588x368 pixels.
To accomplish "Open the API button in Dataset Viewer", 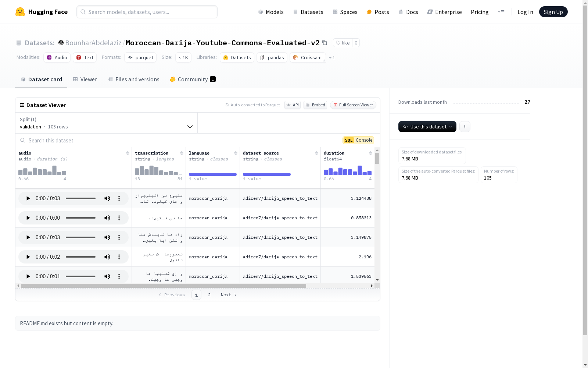I will 293,105.
